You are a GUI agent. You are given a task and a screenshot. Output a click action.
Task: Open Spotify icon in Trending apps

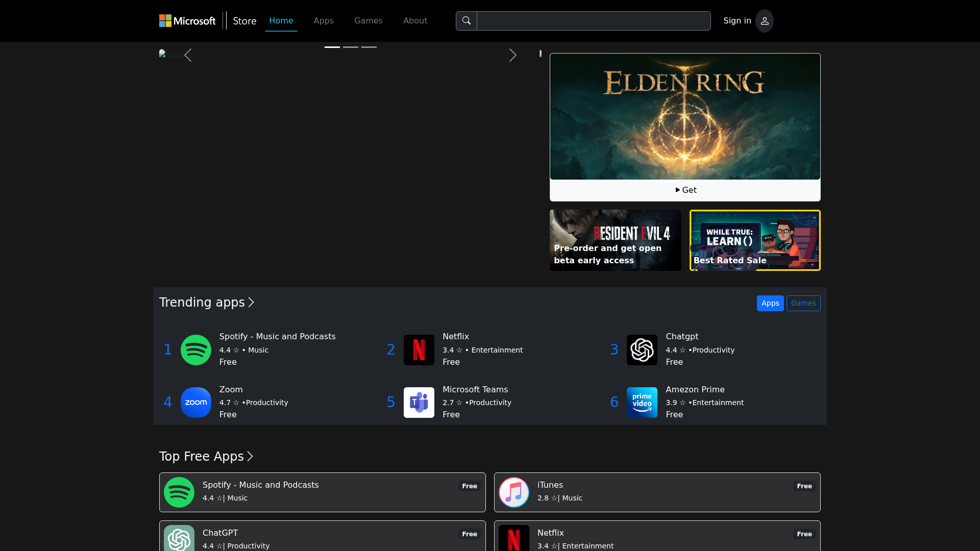tap(196, 350)
